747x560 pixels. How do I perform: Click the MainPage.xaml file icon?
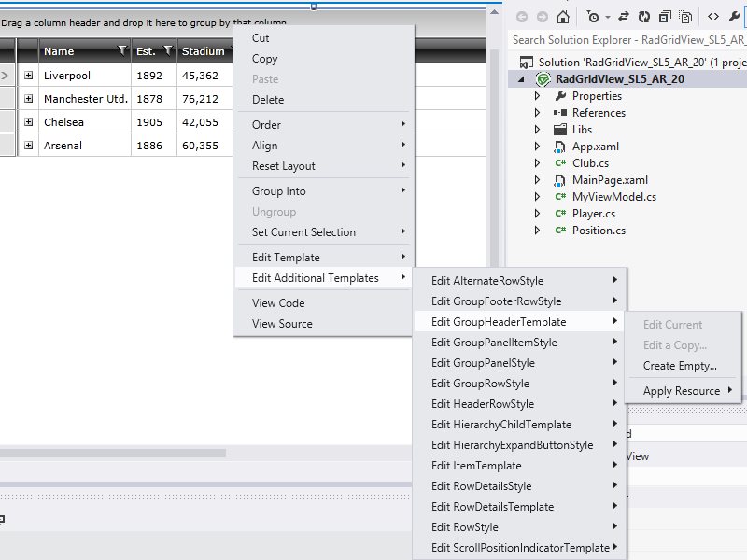[560, 180]
